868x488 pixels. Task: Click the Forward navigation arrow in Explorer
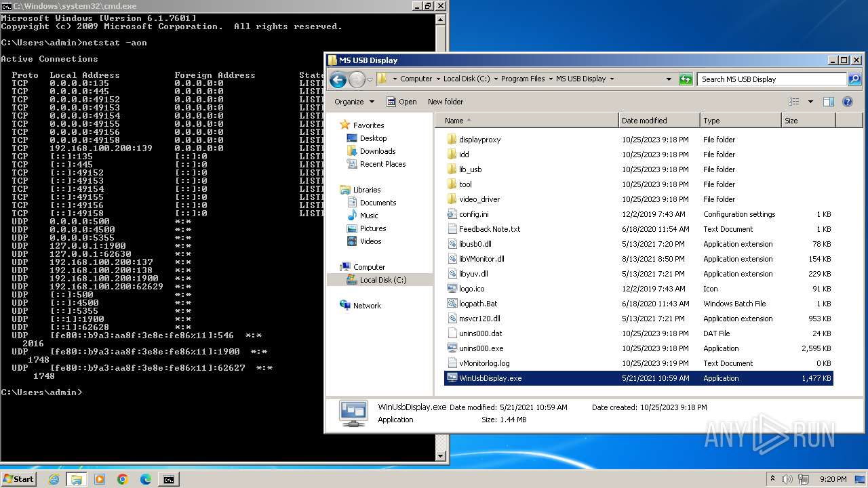pos(357,79)
